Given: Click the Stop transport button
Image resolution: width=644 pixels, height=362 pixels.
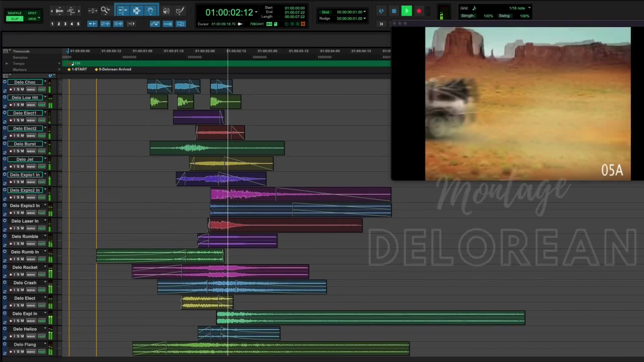Looking at the screenshot, I should [394, 11].
